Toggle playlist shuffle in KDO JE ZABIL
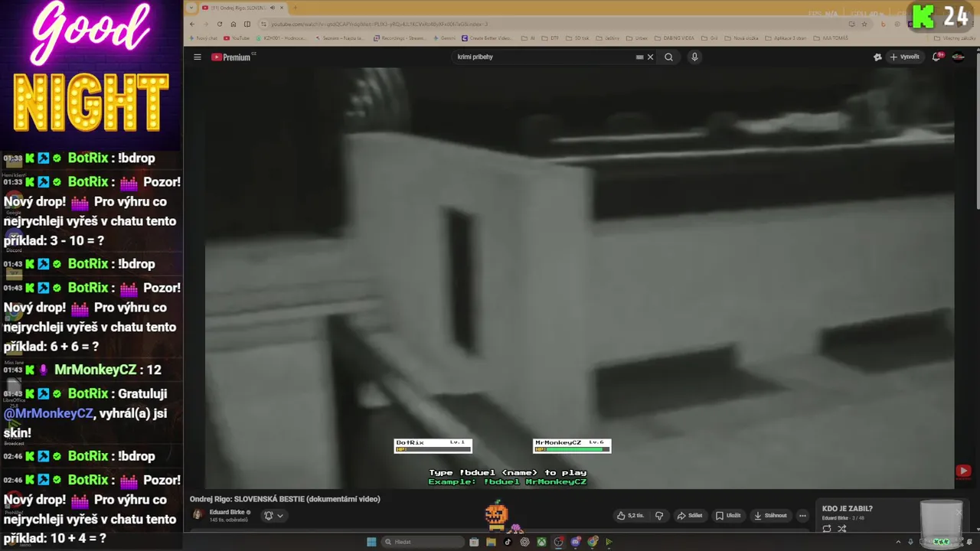 click(842, 529)
